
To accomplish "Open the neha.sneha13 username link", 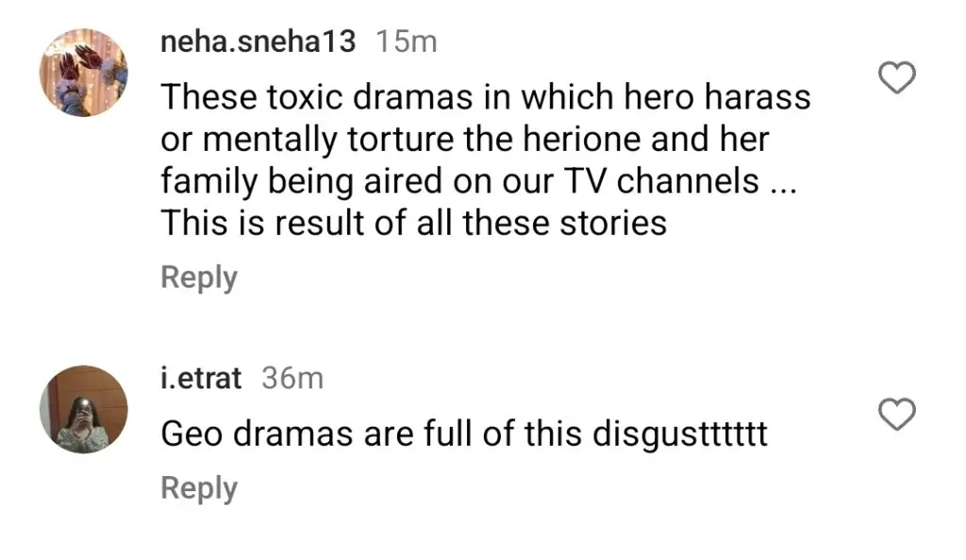I will pos(258,41).
